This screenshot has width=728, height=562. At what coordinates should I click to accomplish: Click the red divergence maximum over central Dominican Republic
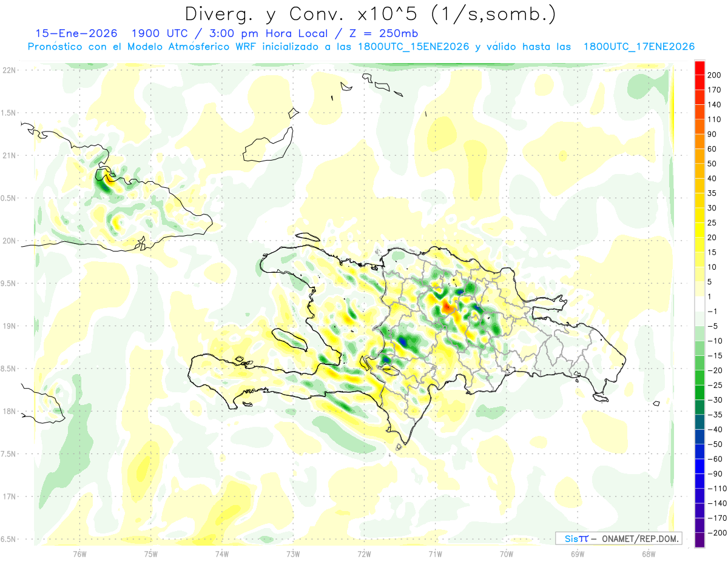point(447,308)
